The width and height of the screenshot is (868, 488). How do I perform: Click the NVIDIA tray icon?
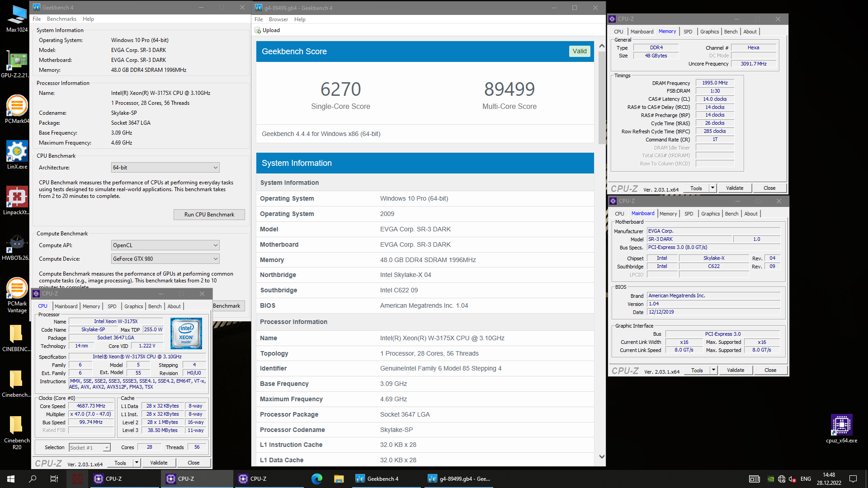tap(771, 479)
